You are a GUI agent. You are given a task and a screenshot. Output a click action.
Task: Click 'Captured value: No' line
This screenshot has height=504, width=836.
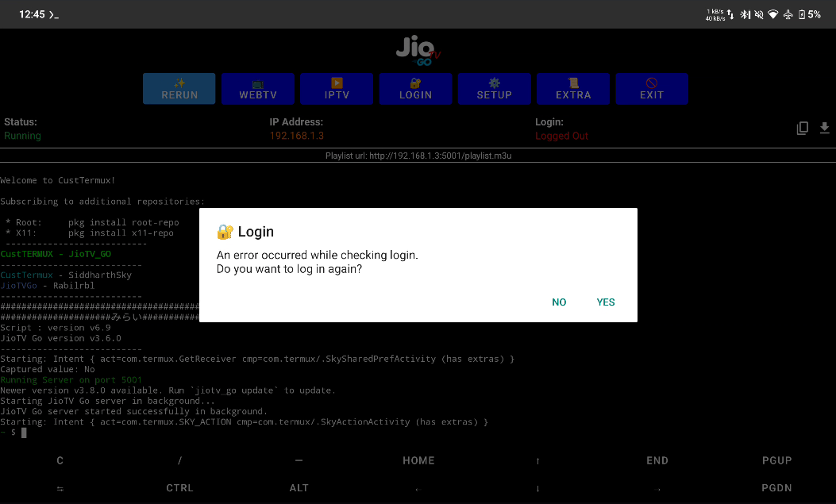(48, 369)
